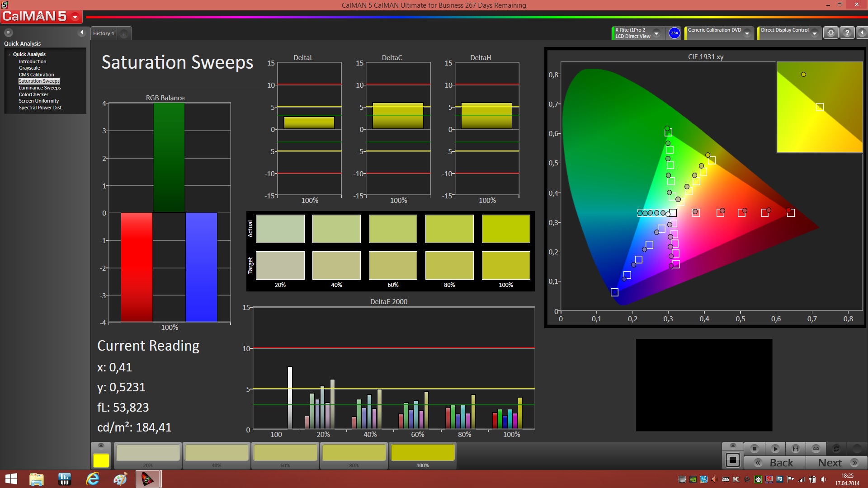This screenshot has width=868, height=488.
Task: Open the ColorChecker workflow page
Action: 33,94
